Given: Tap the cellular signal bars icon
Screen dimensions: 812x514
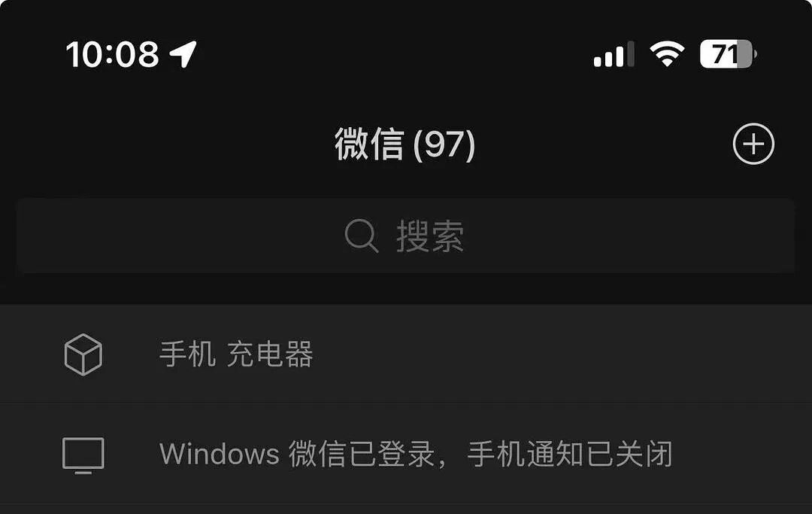Looking at the screenshot, I should coord(614,54).
